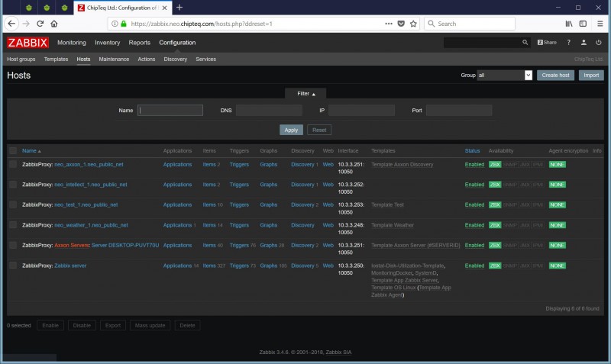Sort hosts by Status column

point(472,150)
